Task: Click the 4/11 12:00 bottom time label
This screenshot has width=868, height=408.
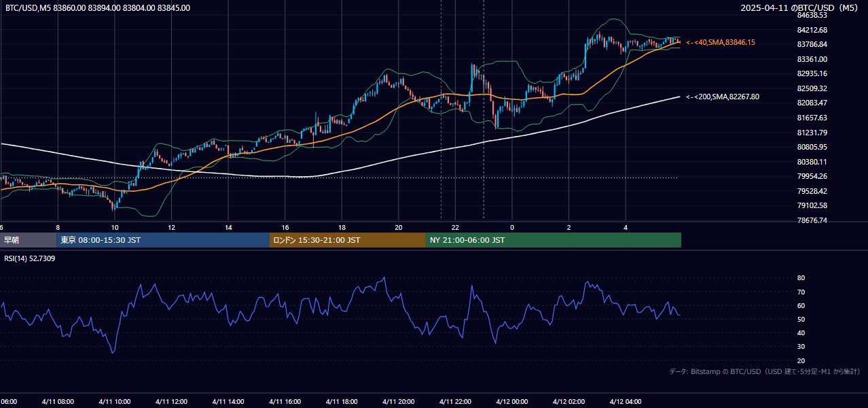Action: click(171, 402)
